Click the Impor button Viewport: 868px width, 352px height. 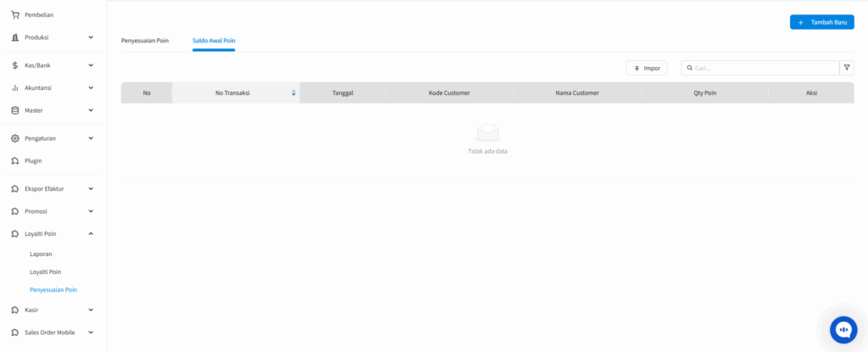pos(647,68)
